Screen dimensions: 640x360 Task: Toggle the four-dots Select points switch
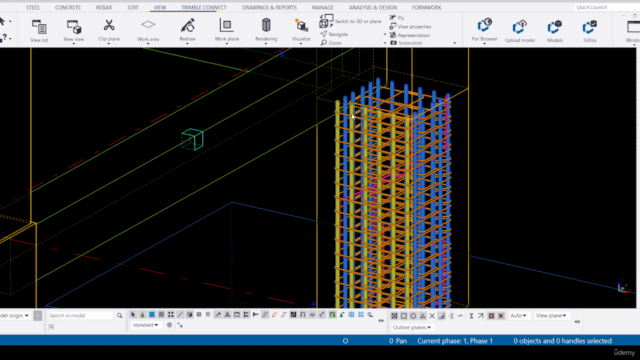(x=171, y=315)
